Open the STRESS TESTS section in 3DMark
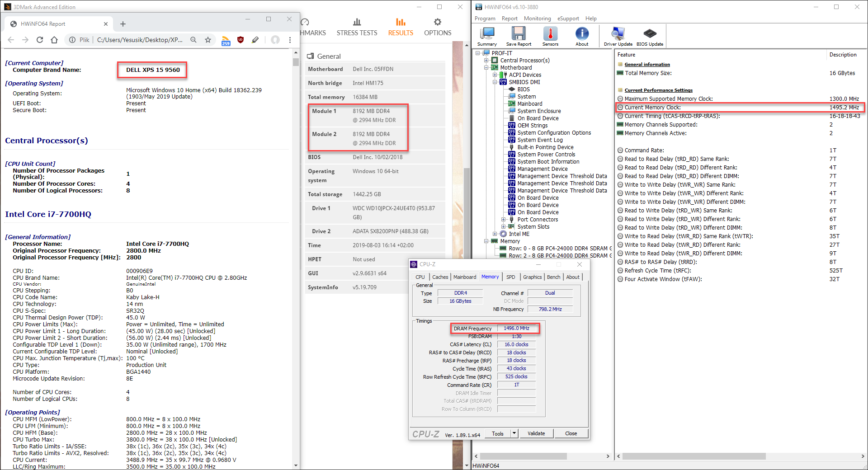Screen dimensions: 868x470 pos(357,28)
